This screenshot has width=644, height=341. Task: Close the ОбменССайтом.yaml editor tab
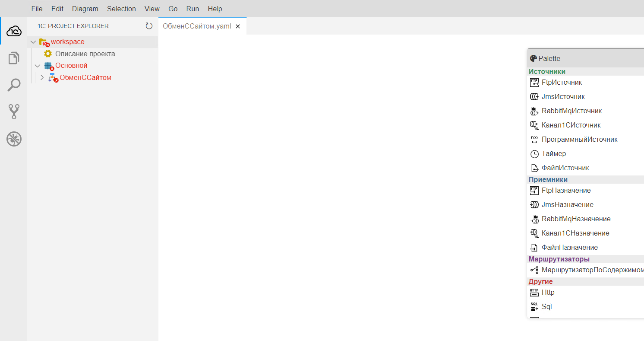coord(238,26)
